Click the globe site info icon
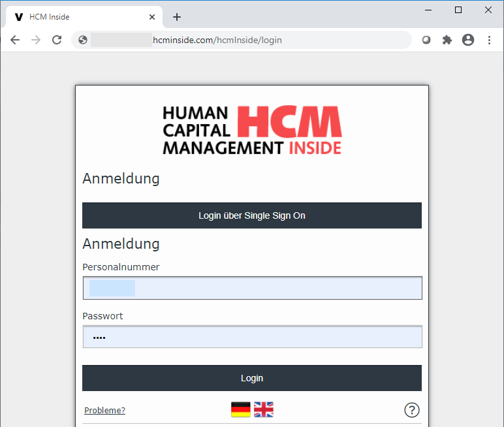 click(x=83, y=40)
